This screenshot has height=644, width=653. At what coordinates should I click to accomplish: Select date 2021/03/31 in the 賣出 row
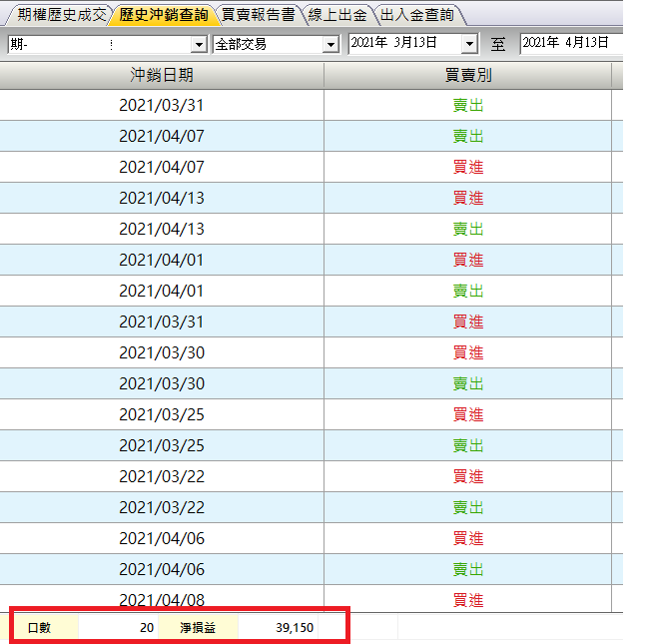pyautogui.click(x=162, y=106)
